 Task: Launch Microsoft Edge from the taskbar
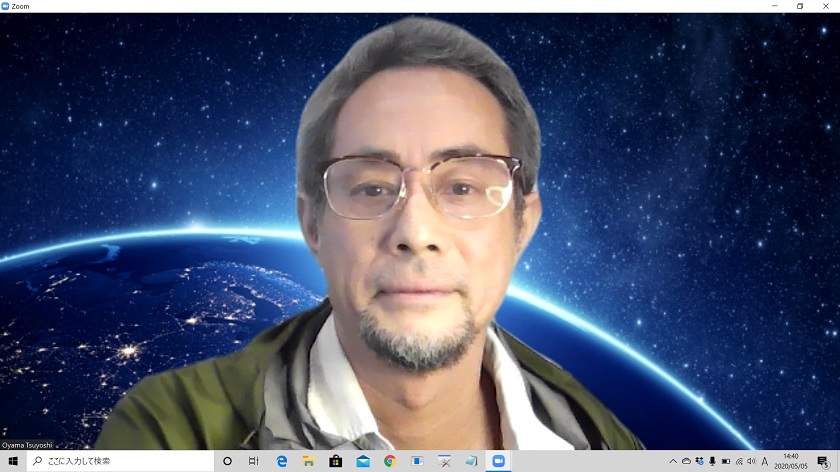click(x=282, y=461)
